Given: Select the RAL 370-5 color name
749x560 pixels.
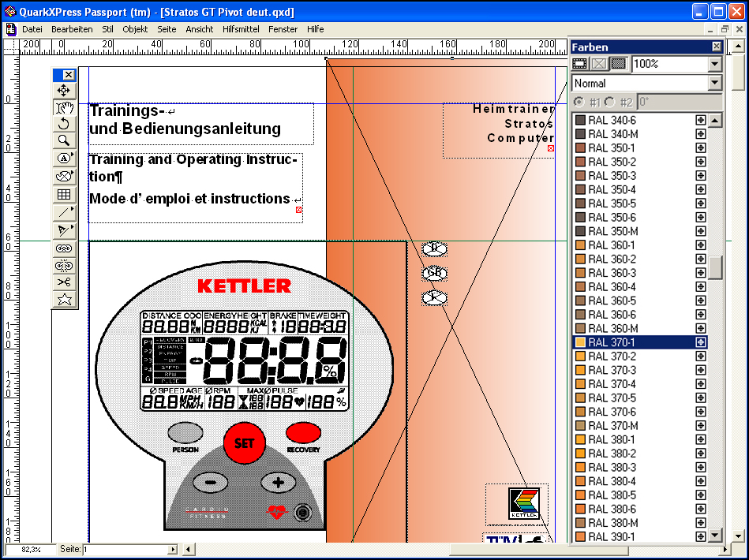Looking at the screenshot, I should (x=612, y=398).
